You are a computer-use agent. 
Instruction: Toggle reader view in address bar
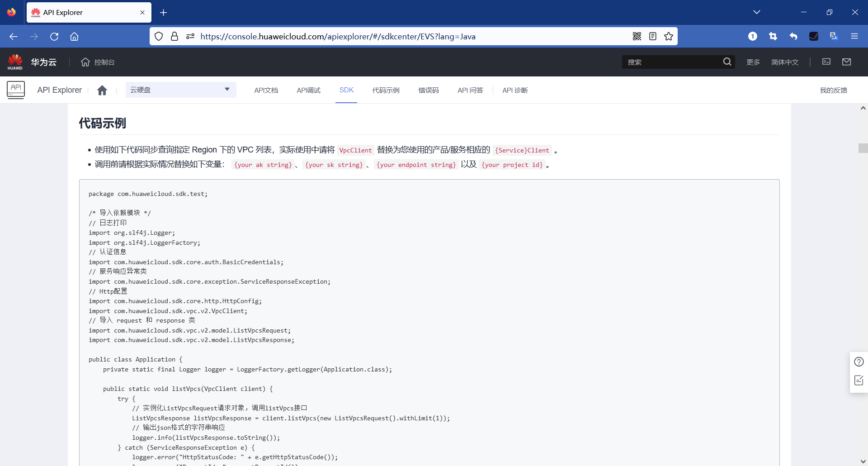tap(653, 37)
